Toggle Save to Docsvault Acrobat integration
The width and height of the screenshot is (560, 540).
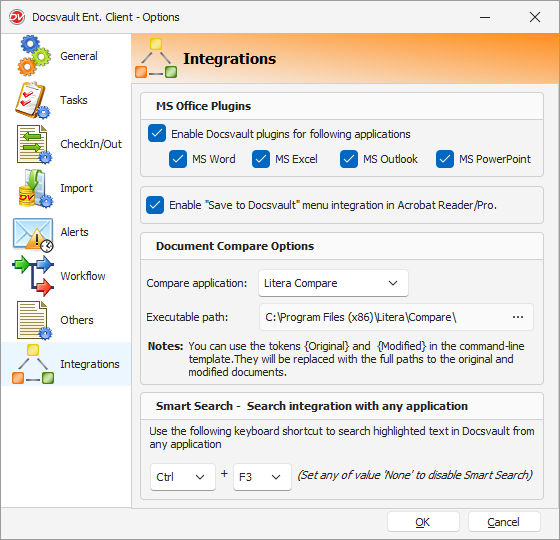[155, 205]
